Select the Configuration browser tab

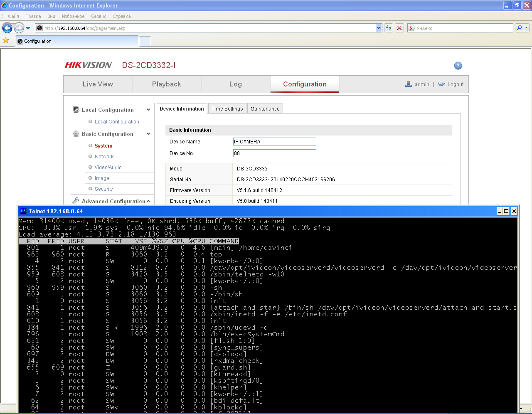click(x=77, y=41)
